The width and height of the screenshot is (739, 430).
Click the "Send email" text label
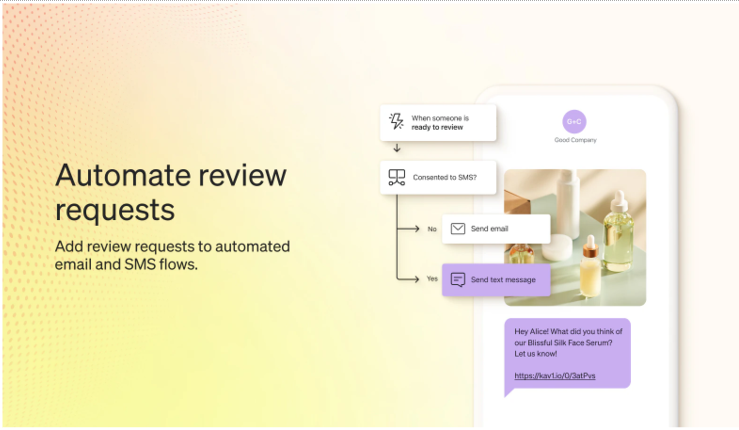tap(490, 229)
